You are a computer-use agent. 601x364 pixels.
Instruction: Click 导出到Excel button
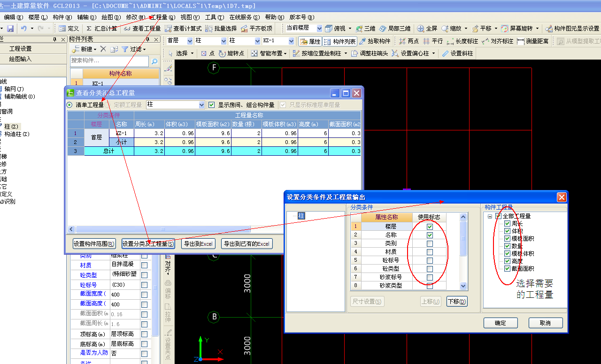[x=198, y=243]
